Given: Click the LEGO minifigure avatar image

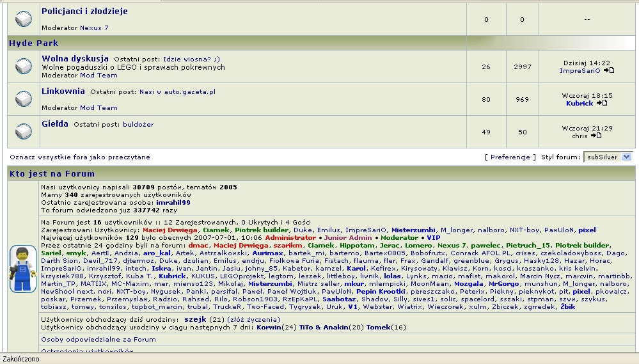Looking at the screenshot, I should [x=23, y=269].
